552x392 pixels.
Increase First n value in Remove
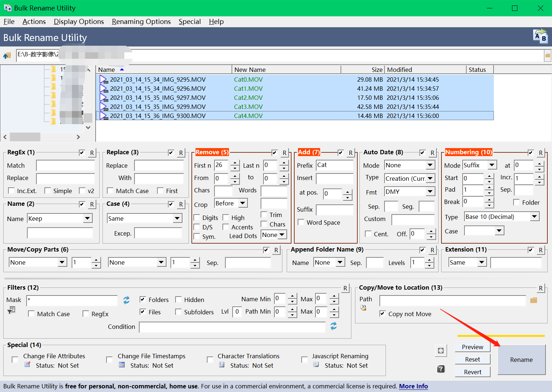tap(235, 163)
